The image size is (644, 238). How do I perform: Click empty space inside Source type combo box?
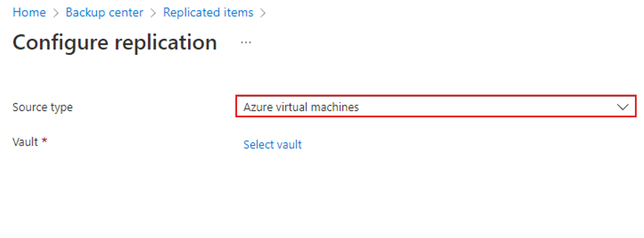point(481,107)
